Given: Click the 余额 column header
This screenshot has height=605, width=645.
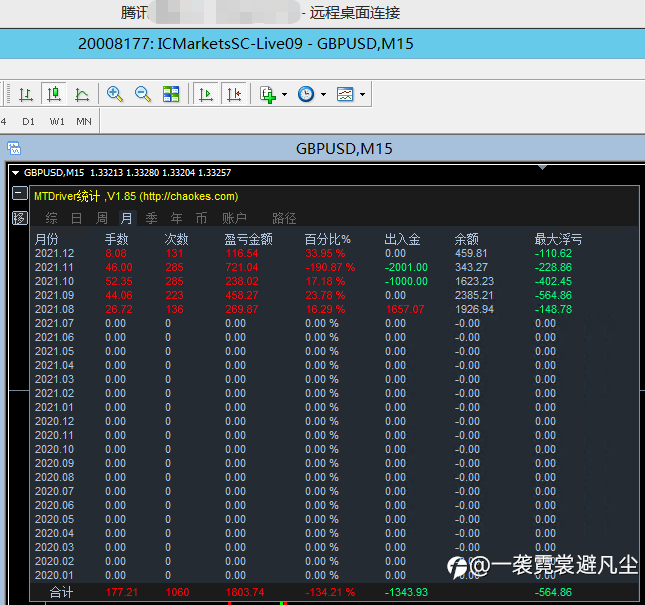Looking at the screenshot, I should pyautogui.click(x=466, y=239).
